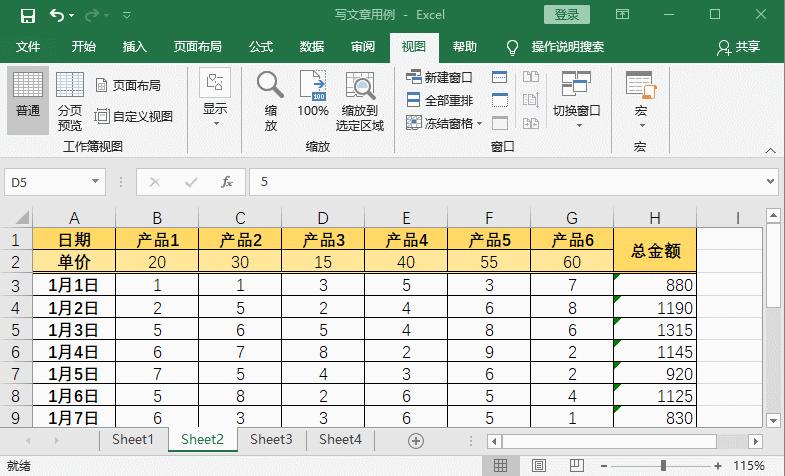The image size is (785, 476).
Task: Click the horizontal scrollbar right arrow
Action: pyautogui.click(x=755, y=441)
